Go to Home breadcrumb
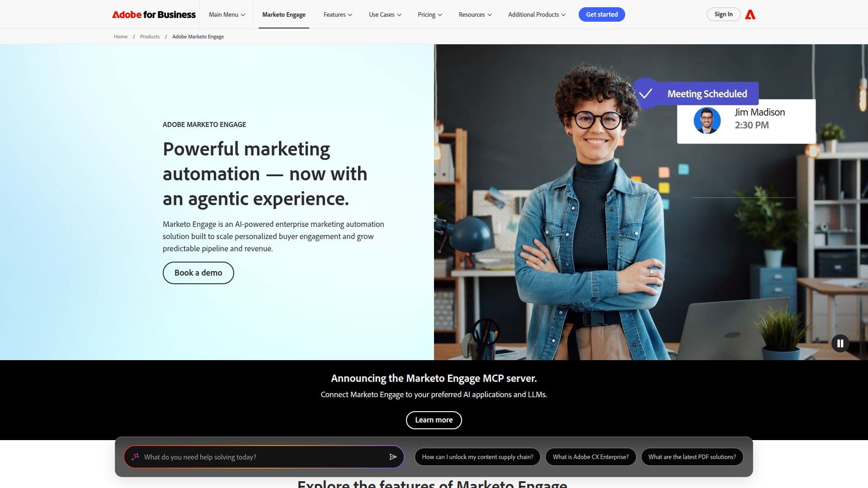Viewport: 868px width, 488px height. pos(121,37)
